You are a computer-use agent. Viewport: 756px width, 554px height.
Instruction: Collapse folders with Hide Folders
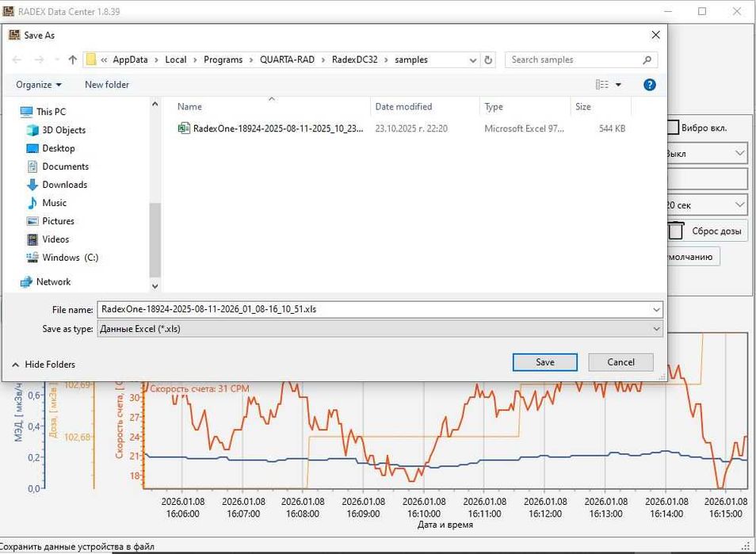point(44,365)
